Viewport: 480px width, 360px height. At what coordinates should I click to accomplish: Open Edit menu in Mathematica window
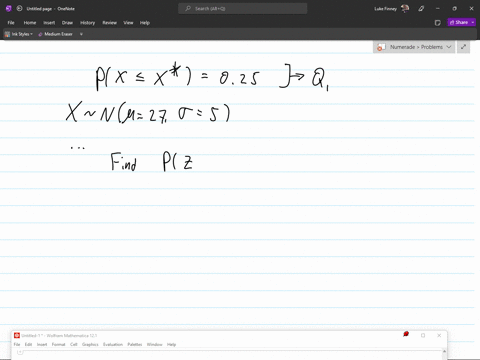click(28, 344)
